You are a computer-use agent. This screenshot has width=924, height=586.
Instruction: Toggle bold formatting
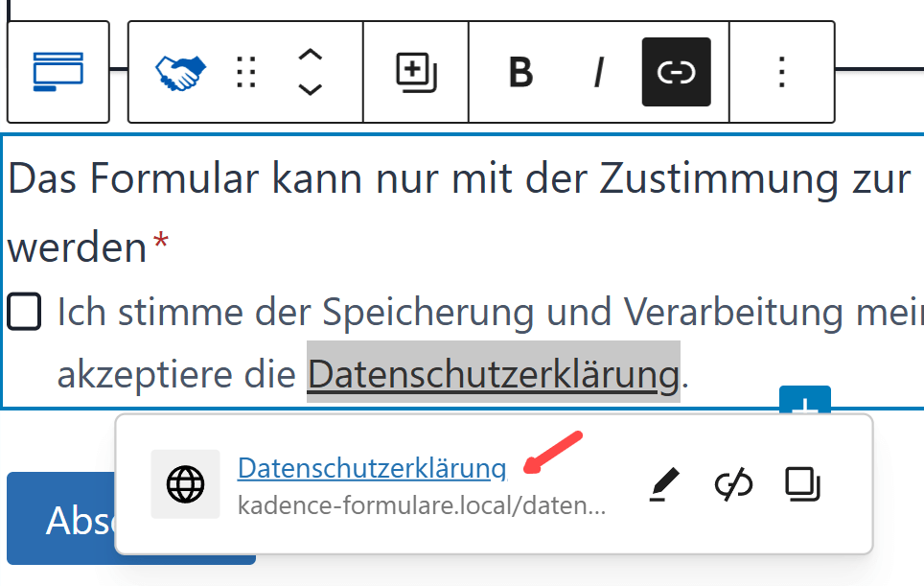click(520, 72)
